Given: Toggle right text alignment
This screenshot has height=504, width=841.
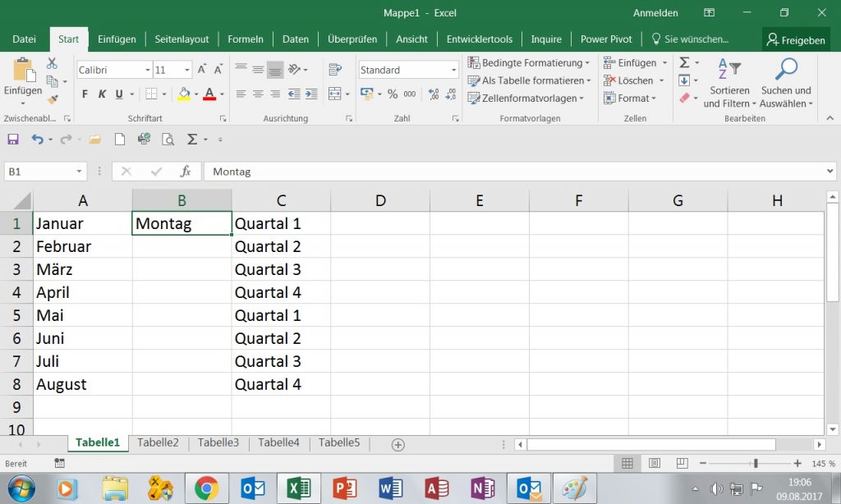Looking at the screenshot, I should click(x=275, y=94).
